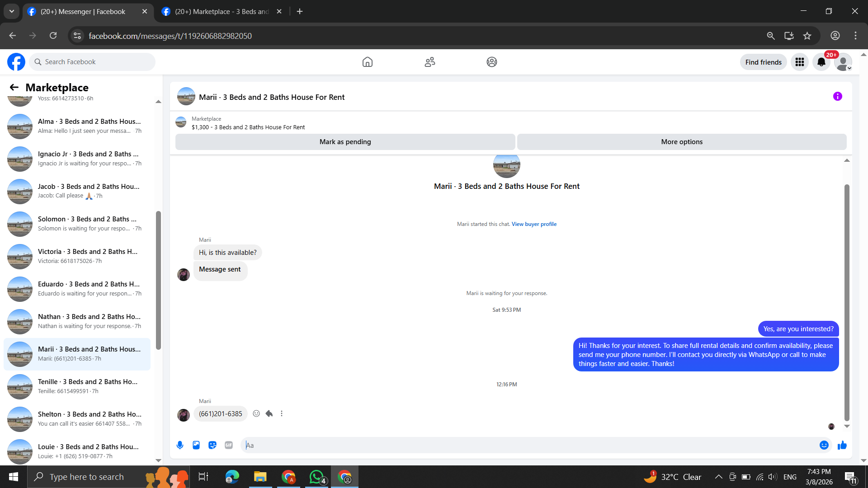Click the voice clip microphone icon

[x=180, y=445]
